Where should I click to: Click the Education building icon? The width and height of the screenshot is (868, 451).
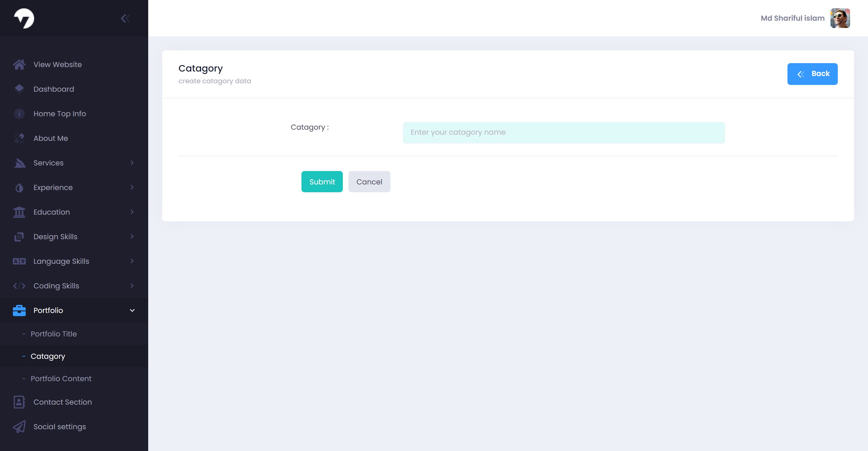pos(19,212)
